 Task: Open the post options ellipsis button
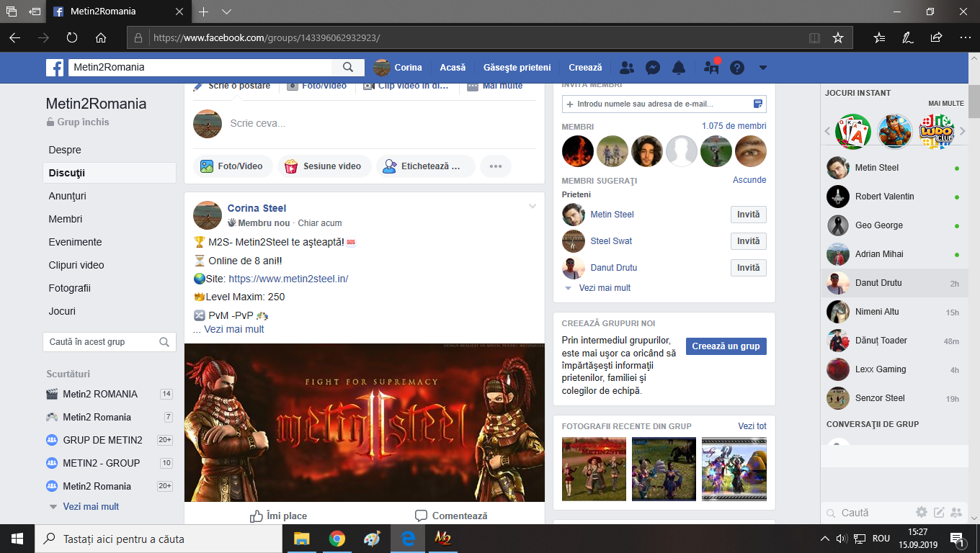[x=495, y=166]
